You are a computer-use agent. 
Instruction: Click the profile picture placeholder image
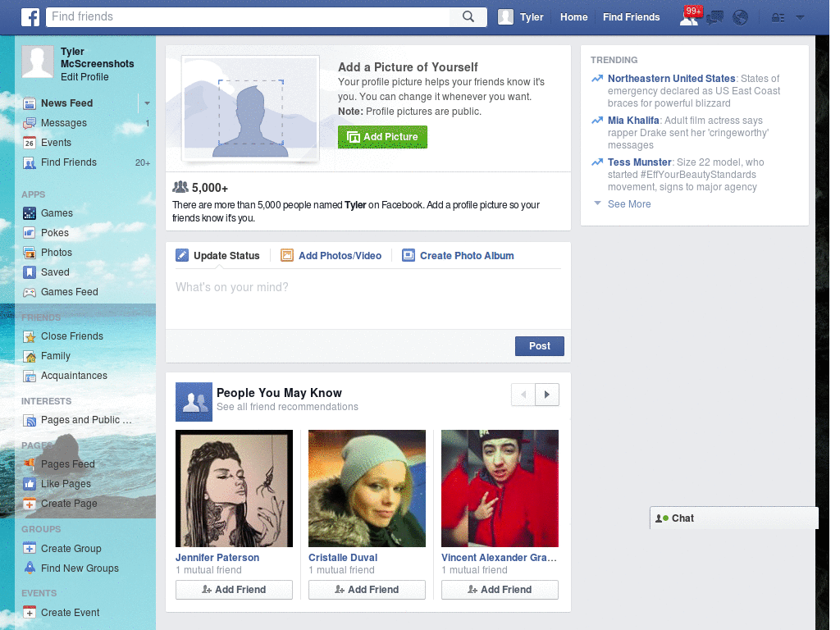(250, 108)
